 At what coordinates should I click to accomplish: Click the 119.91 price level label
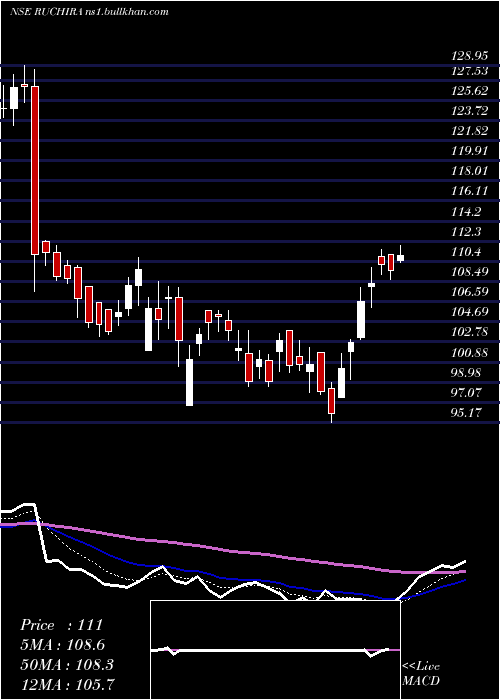[469, 151]
